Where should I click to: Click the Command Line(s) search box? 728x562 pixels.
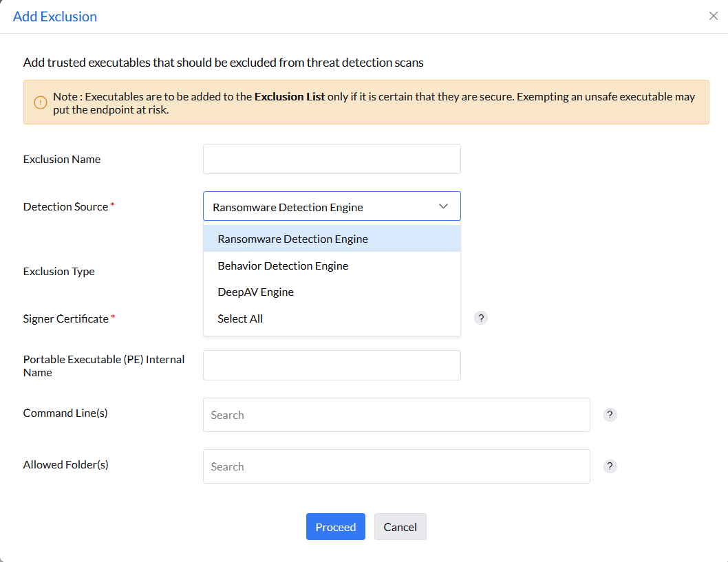[x=396, y=414]
